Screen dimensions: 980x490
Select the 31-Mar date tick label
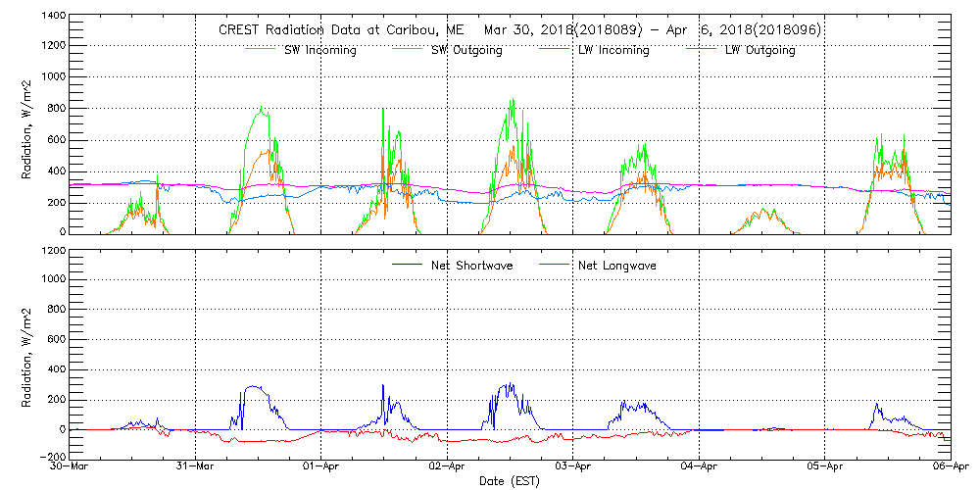tap(197, 467)
